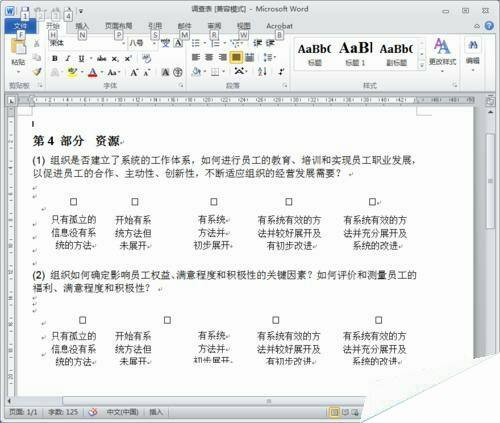The width and height of the screenshot is (500, 423).
Task: Show or hide paragraph marks icon
Action: tap(282, 71)
